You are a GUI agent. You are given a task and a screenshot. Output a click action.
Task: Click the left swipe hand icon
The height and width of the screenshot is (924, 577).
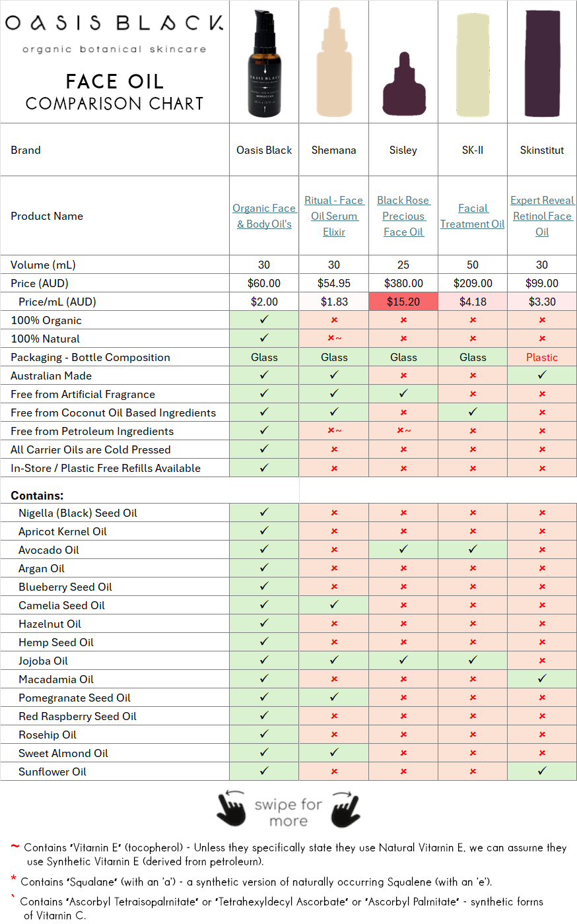(x=231, y=808)
